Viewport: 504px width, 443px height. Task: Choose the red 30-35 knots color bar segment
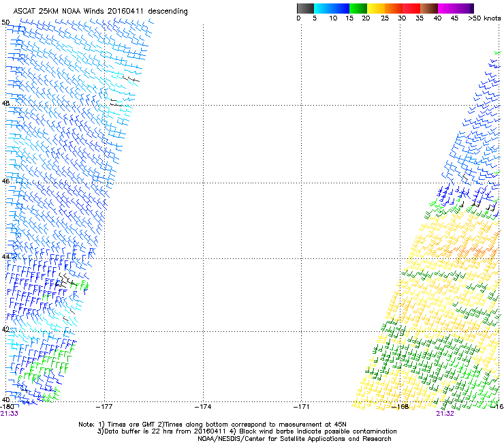click(411, 8)
